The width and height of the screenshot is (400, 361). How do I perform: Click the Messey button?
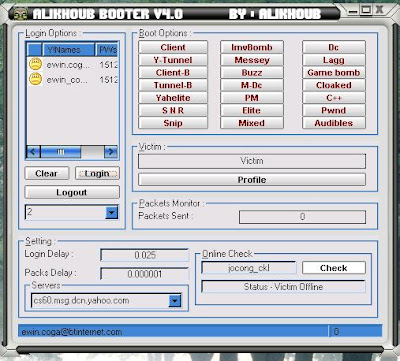click(252, 60)
